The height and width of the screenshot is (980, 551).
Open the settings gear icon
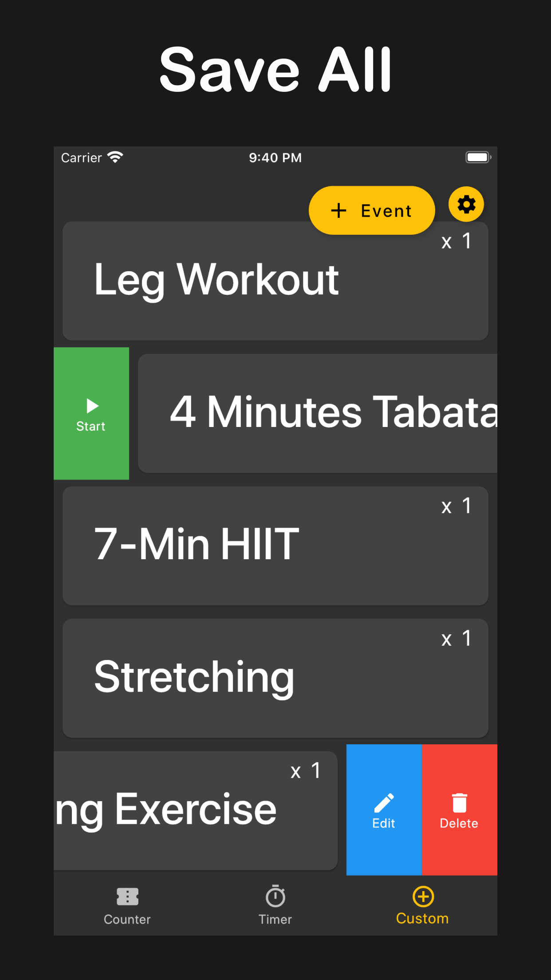466,205
